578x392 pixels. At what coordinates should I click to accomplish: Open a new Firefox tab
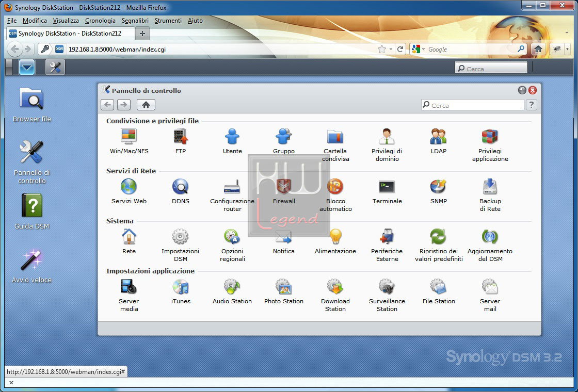pyautogui.click(x=142, y=34)
